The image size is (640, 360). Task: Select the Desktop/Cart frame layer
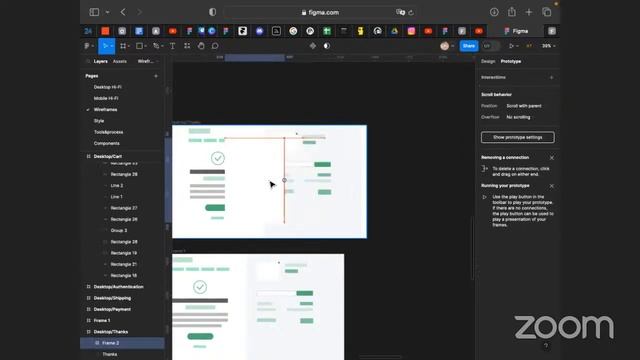(108, 156)
